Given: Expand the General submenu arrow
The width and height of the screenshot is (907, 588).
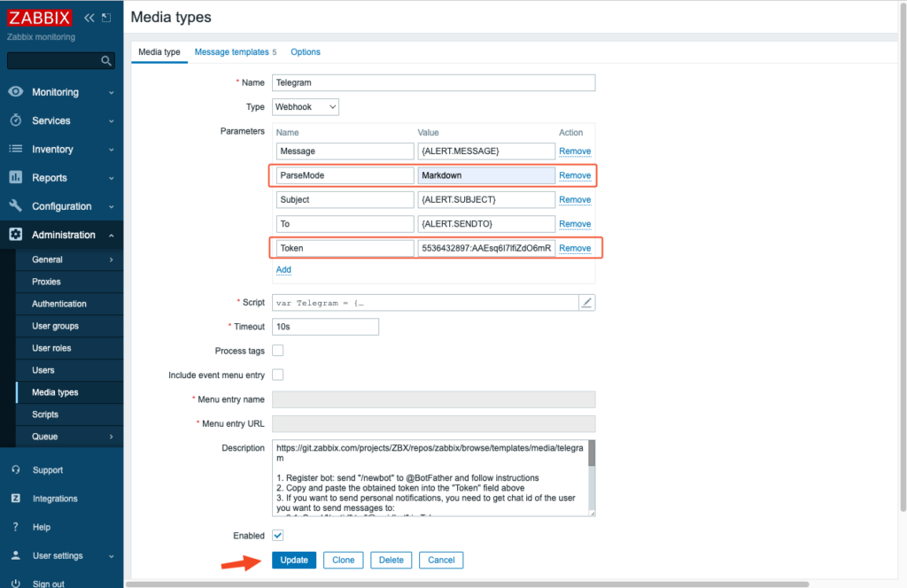Looking at the screenshot, I should click(x=111, y=259).
